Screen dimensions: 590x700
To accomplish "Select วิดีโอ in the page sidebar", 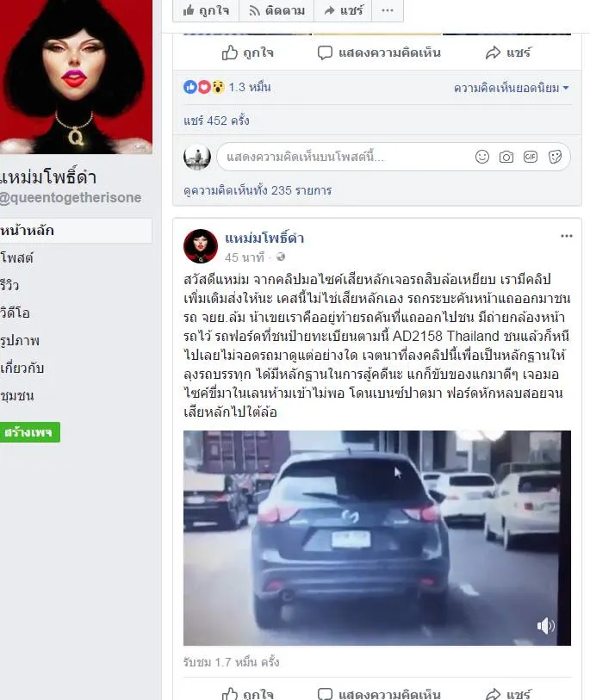I will click(16, 313).
